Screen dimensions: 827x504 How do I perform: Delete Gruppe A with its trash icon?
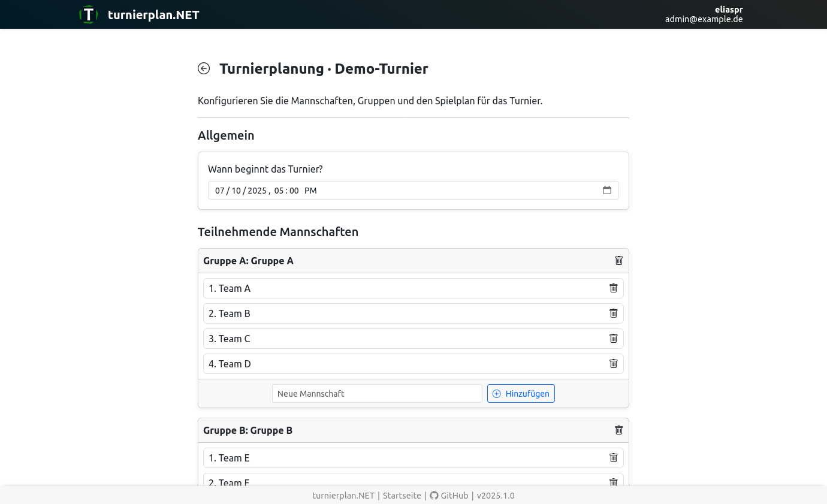tap(619, 261)
